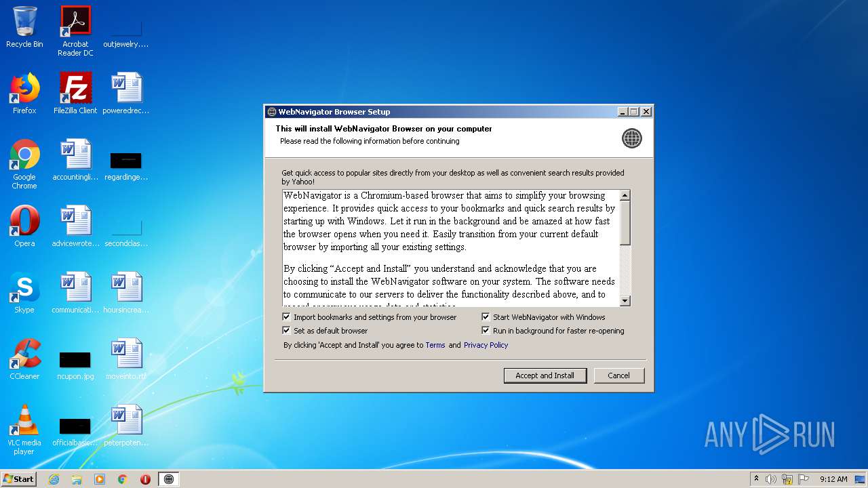Image resolution: width=868 pixels, height=488 pixels.
Task: Select the hoursincrea Word document
Action: (126, 293)
